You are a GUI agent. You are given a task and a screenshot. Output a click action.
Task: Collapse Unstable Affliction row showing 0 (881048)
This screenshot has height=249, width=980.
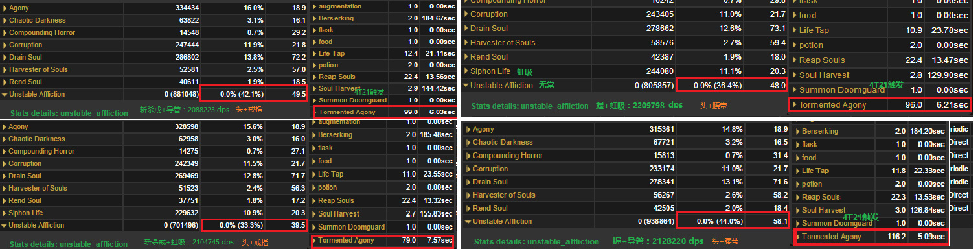[5, 94]
